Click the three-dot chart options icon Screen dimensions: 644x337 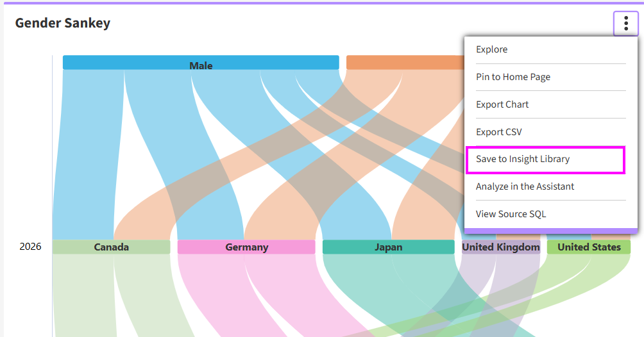(625, 24)
